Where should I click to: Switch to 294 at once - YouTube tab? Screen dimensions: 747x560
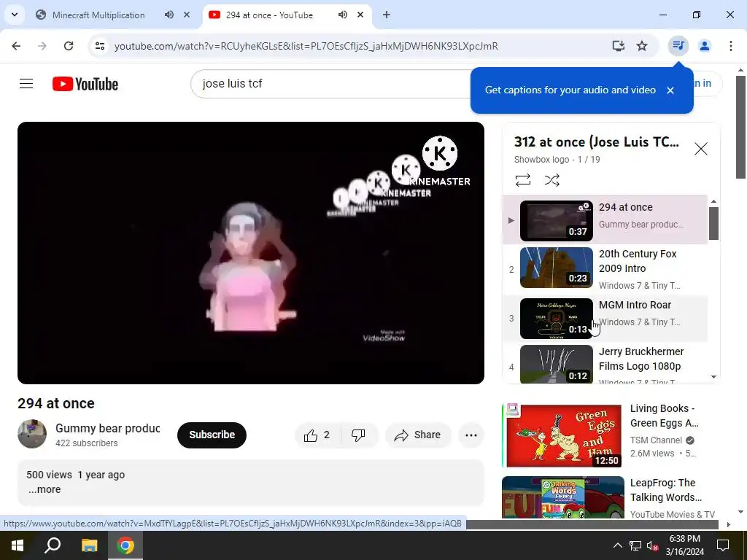click(269, 15)
